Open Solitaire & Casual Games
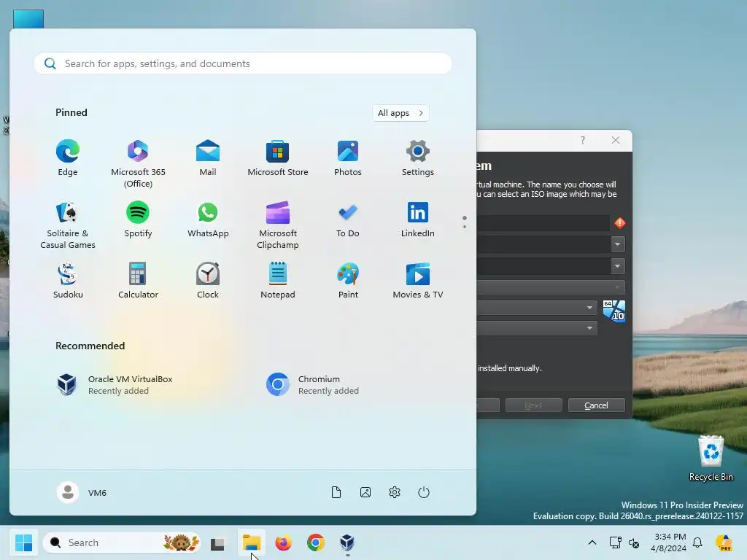The height and width of the screenshot is (560, 747). pyautogui.click(x=68, y=225)
